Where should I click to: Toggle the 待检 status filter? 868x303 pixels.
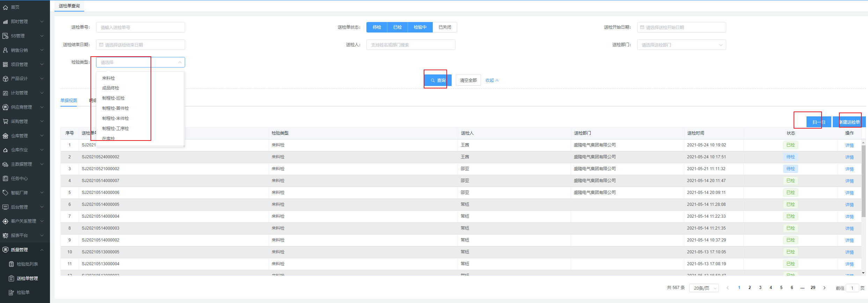point(377,27)
